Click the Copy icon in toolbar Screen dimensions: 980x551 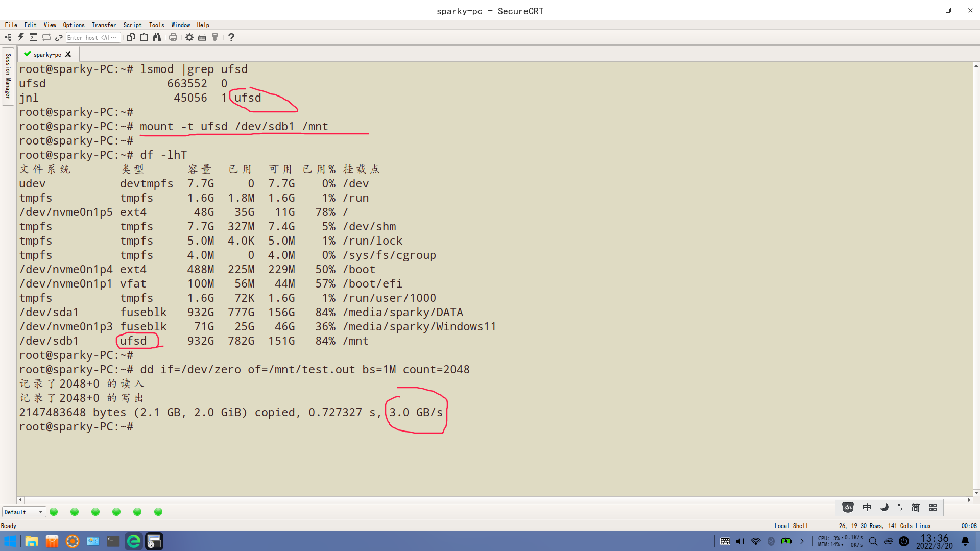[131, 37]
